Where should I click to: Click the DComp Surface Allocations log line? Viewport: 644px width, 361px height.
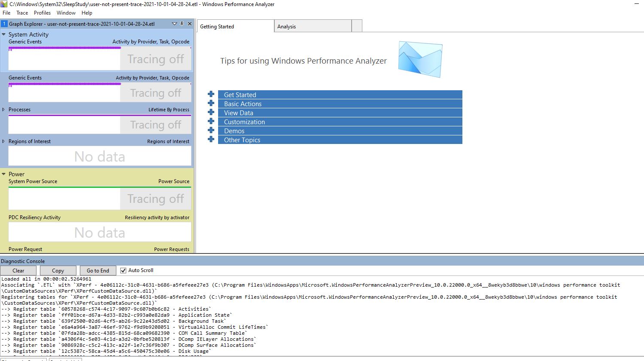[x=128, y=345]
